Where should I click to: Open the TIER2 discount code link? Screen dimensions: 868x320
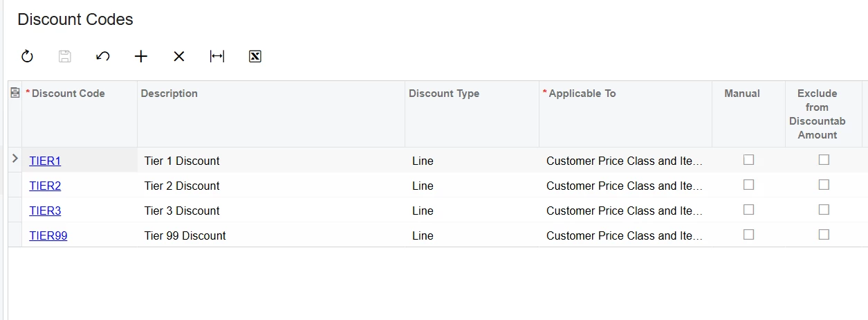tap(45, 186)
